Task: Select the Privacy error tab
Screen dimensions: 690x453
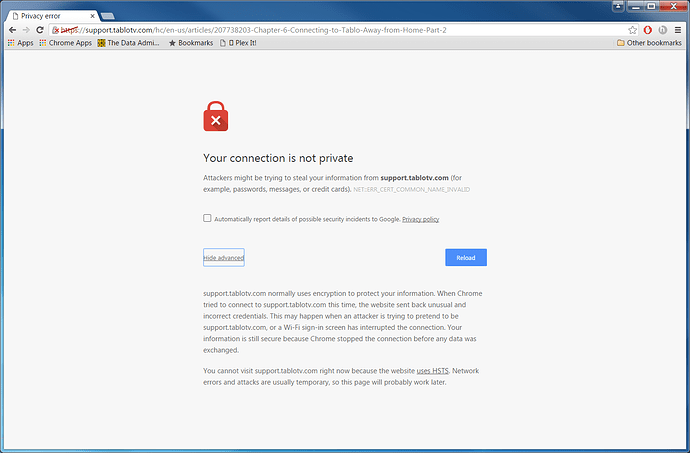Action: [x=53, y=16]
